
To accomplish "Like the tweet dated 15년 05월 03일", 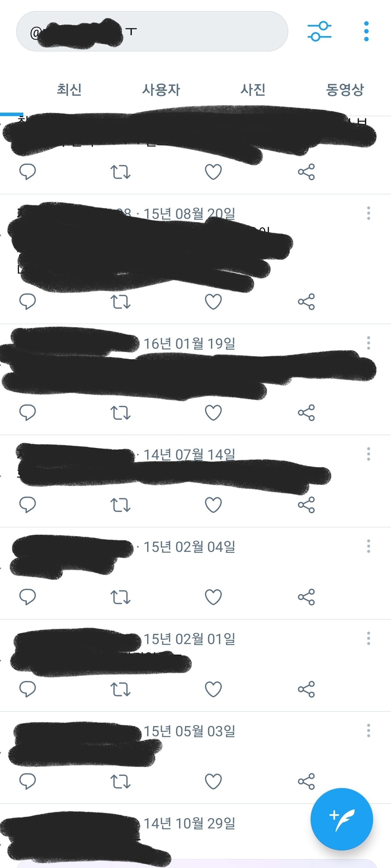I will point(213,782).
